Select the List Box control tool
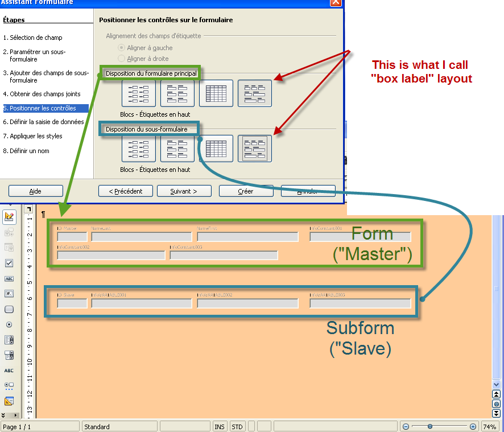The image size is (504, 432). click(9, 340)
